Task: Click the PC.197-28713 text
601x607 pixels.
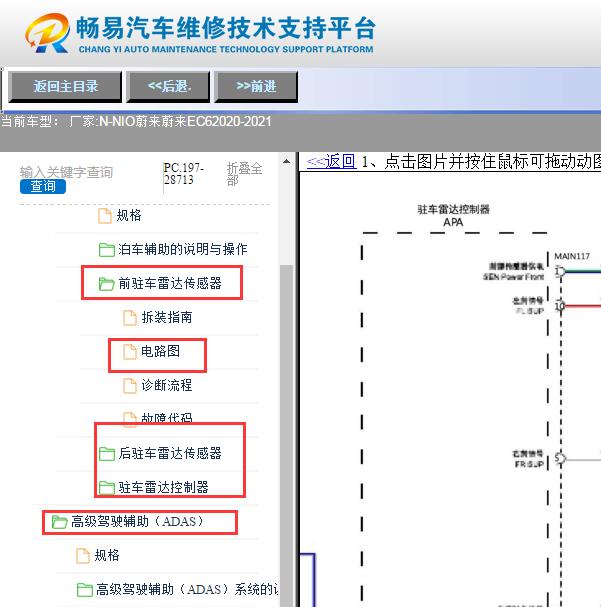Action: tap(183, 173)
